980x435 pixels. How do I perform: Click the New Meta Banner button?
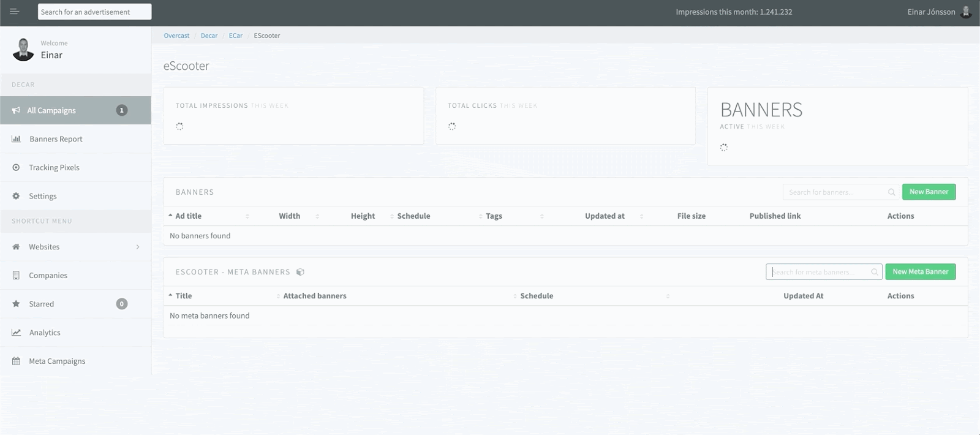coord(920,271)
